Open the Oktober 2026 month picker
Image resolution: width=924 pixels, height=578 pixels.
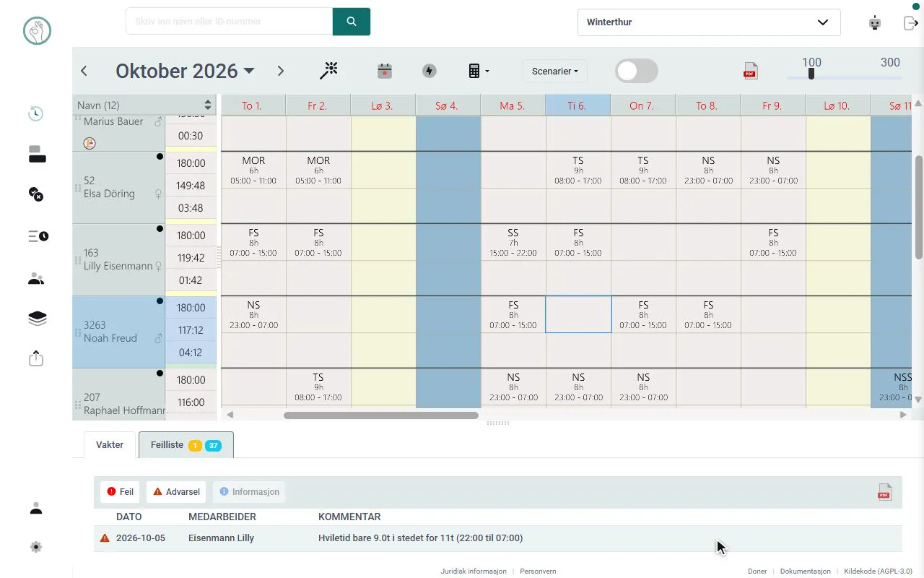(x=186, y=71)
